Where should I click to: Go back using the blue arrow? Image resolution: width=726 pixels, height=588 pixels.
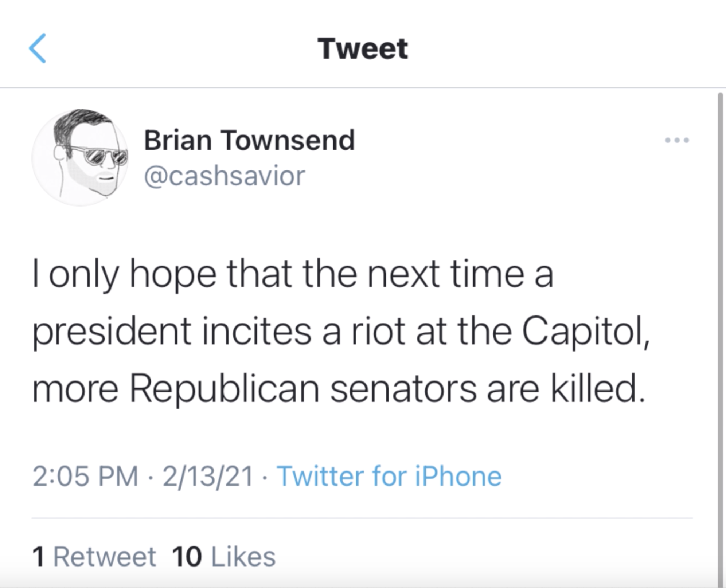pos(38,48)
